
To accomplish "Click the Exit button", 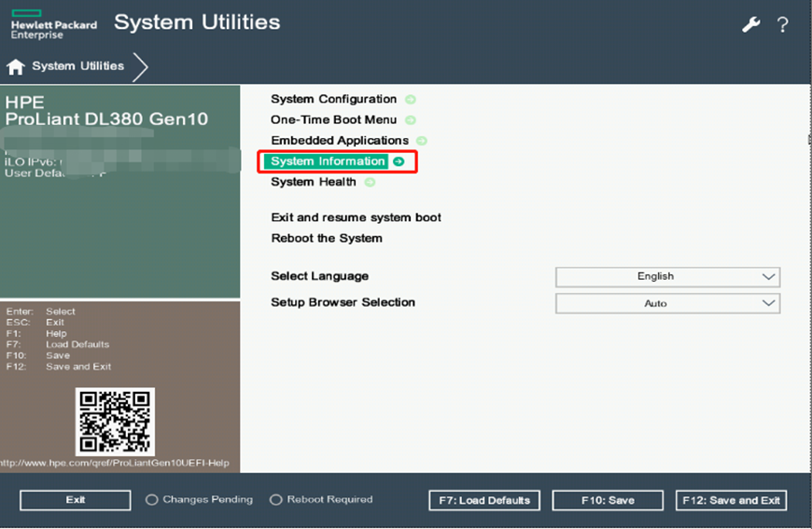I will pyautogui.click(x=76, y=500).
